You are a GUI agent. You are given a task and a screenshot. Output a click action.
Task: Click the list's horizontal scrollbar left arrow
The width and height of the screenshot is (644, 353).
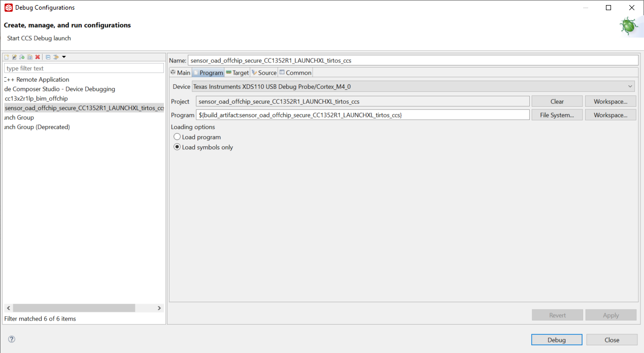pyautogui.click(x=8, y=308)
